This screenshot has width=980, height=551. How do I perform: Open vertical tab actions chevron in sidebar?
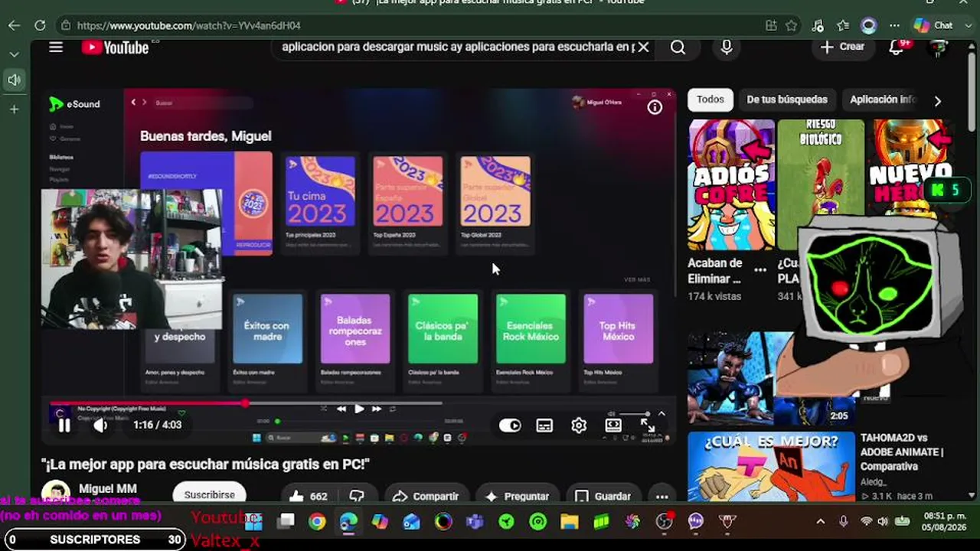pyautogui.click(x=15, y=54)
